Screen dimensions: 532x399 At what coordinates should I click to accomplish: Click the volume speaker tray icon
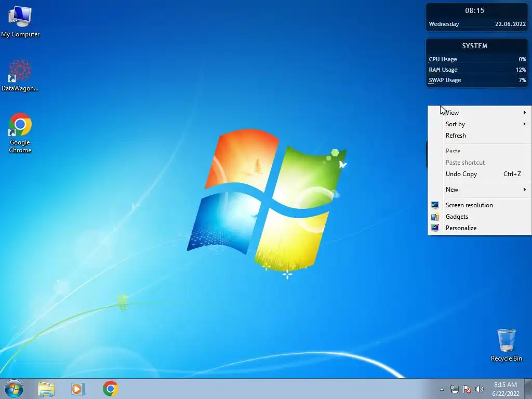[480, 389]
